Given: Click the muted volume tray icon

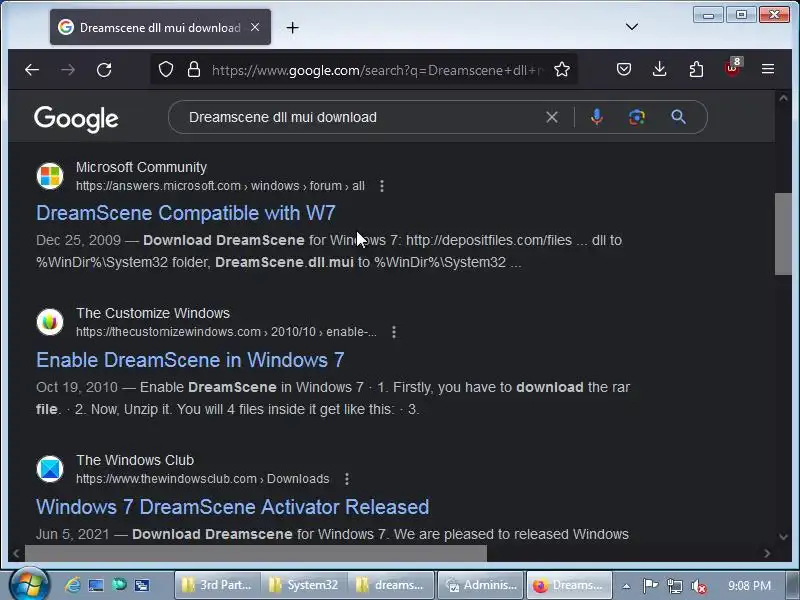Looking at the screenshot, I should [698, 586].
